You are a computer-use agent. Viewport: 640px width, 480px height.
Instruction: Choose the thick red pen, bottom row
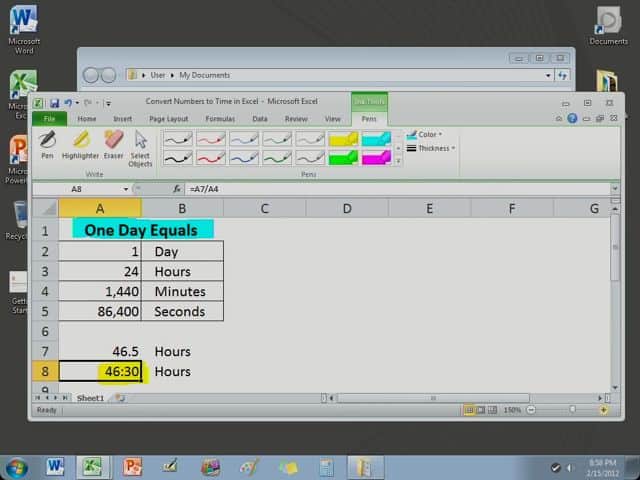coord(211,158)
